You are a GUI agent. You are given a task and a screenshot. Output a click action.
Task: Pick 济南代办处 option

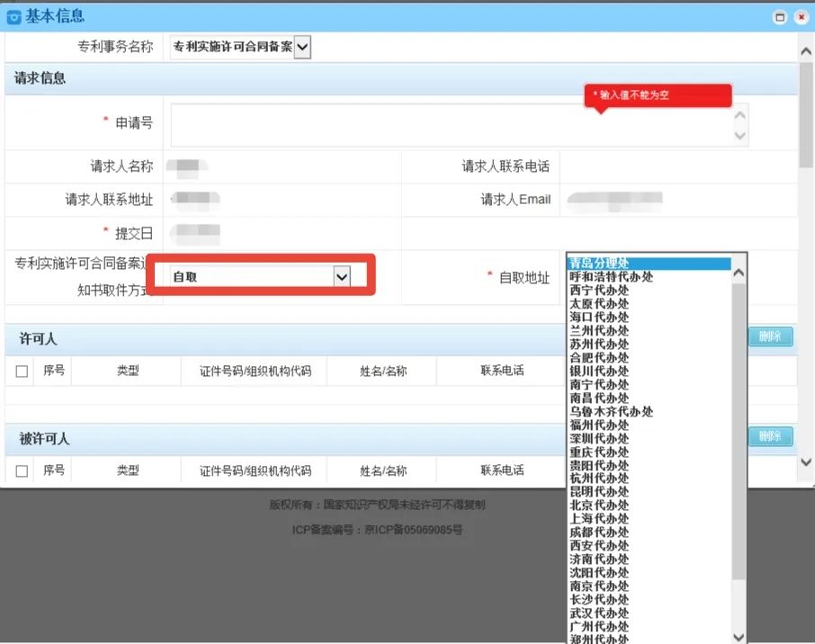coord(649,559)
